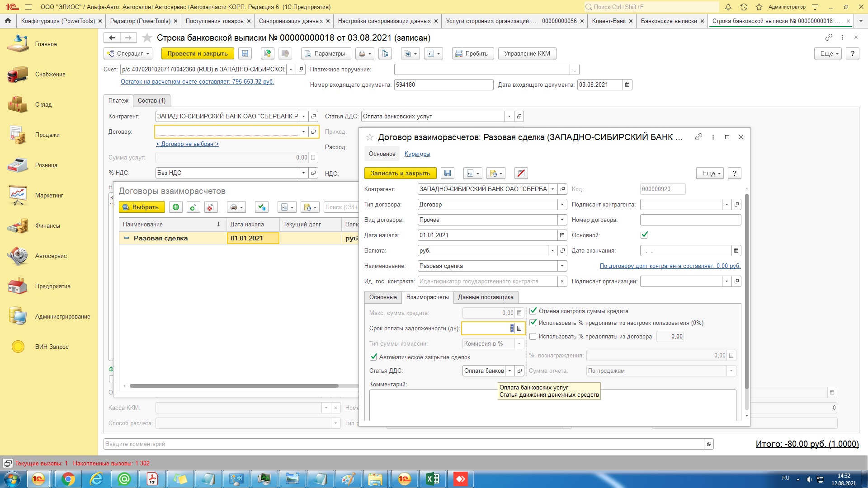
Task: Click the red delete-mark icon in contracts list
Action: click(210, 207)
